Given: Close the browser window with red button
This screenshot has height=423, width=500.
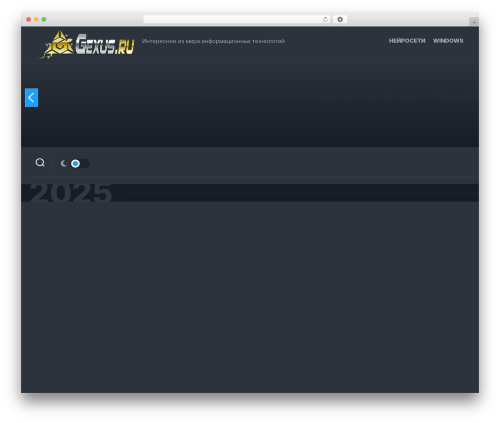Looking at the screenshot, I should pyautogui.click(x=29, y=19).
